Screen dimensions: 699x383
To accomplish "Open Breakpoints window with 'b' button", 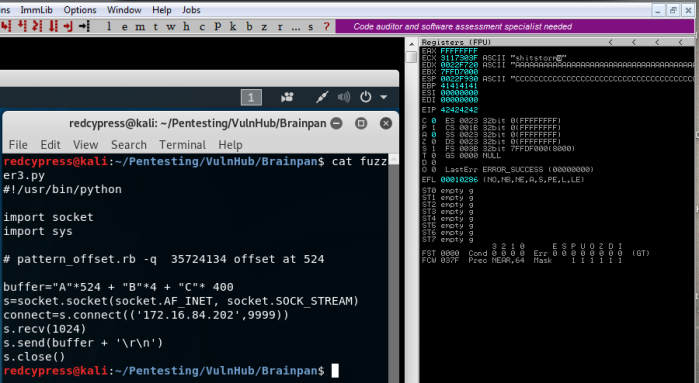I will click(249, 26).
